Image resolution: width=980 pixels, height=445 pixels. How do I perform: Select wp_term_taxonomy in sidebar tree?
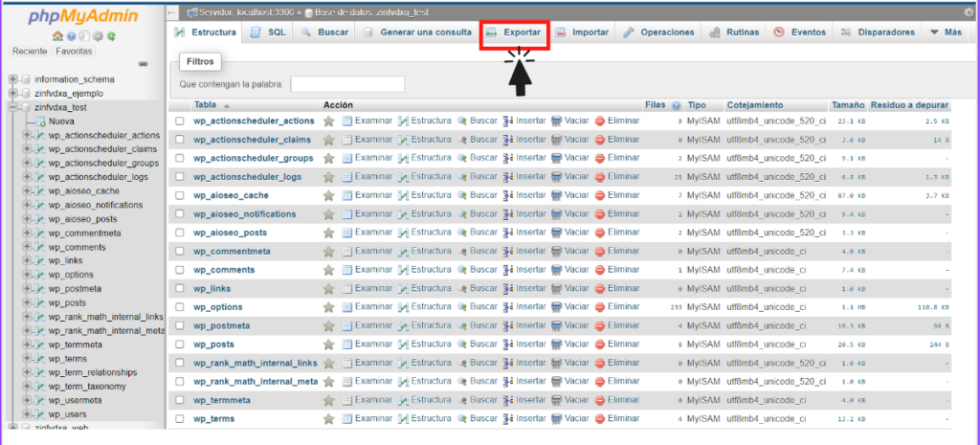(x=87, y=387)
